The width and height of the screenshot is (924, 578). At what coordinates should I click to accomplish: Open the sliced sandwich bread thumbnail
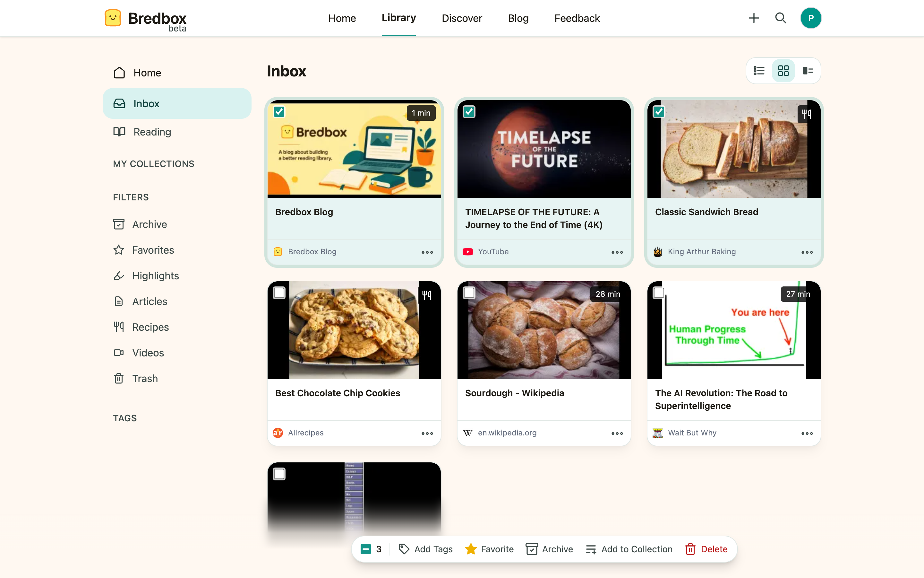pyautogui.click(x=733, y=149)
